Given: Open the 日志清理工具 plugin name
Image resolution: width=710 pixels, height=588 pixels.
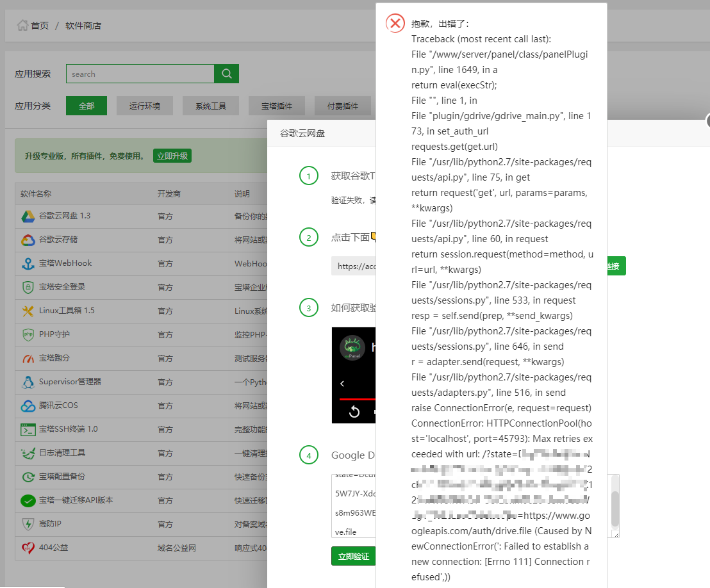Looking at the screenshot, I should [62, 452].
